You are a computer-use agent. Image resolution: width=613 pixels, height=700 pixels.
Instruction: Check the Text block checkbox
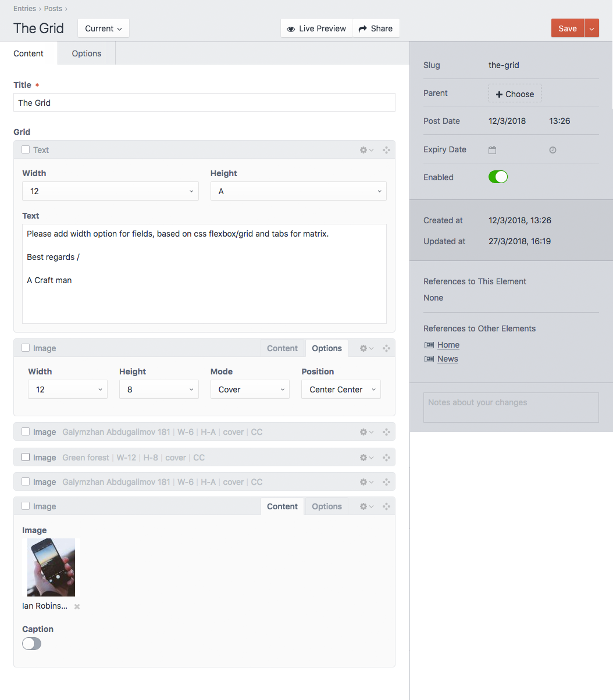25,149
